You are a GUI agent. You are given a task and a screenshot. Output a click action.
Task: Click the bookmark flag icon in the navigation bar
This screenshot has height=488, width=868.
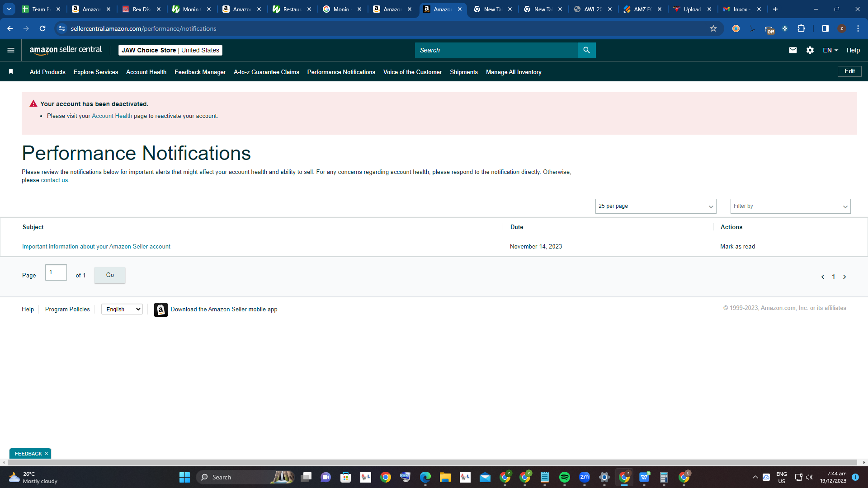point(11,72)
